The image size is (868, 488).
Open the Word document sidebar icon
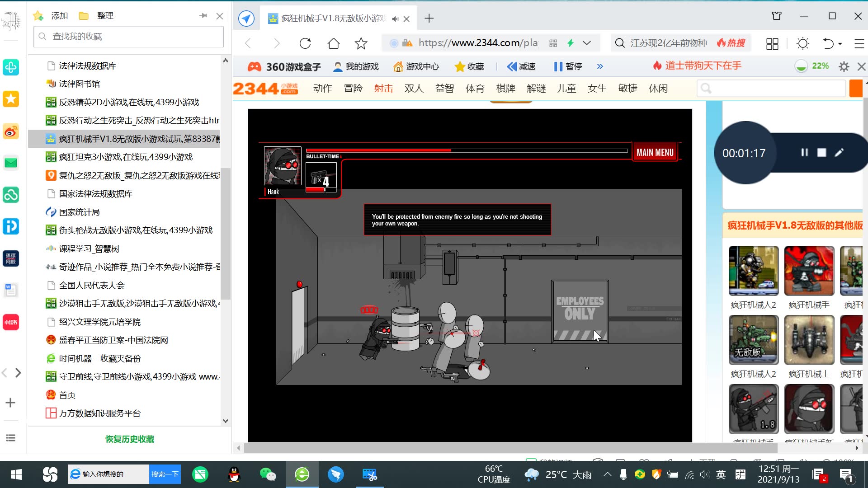pyautogui.click(x=11, y=290)
